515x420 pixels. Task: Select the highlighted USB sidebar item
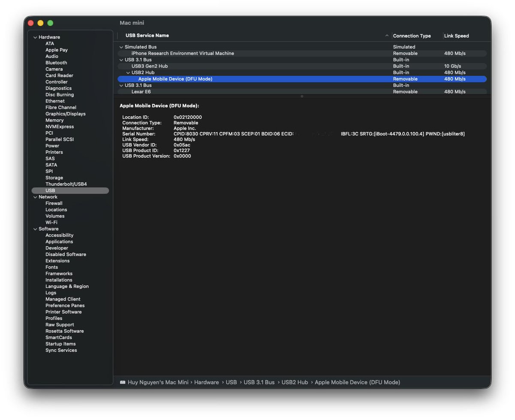point(70,190)
